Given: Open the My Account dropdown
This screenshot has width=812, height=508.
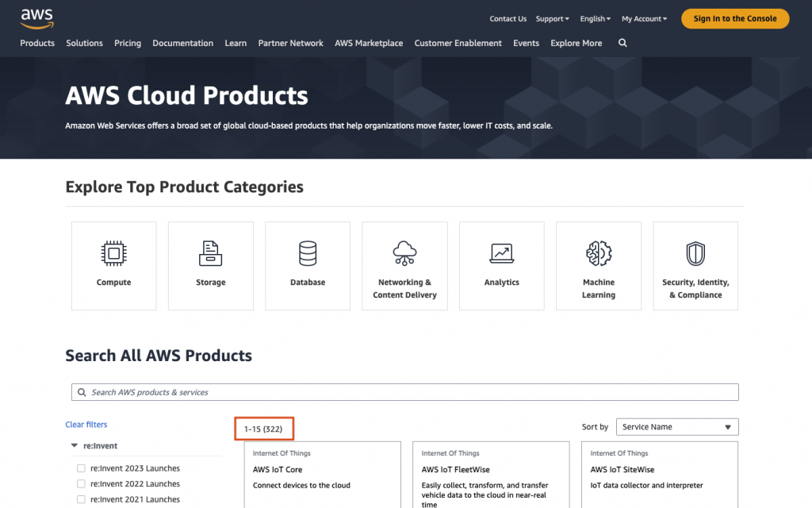Looking at the screenshot, I should tap(644, 19).
